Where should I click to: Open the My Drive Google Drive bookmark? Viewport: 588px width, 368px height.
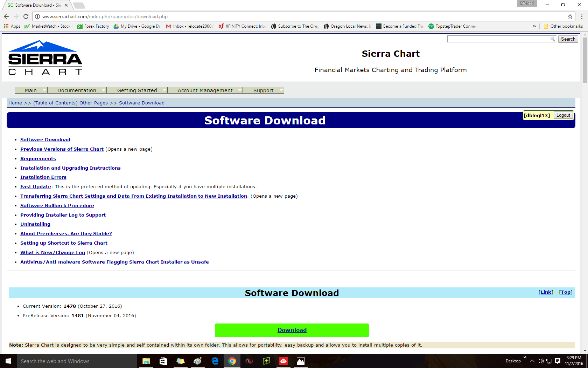pyautogui.click(x=137, y=26)
